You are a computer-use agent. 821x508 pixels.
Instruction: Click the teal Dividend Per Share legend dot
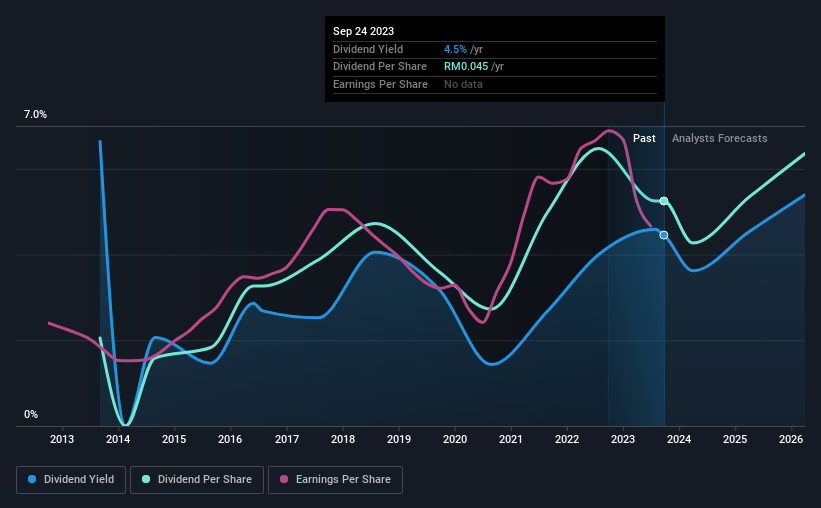coord(146,479)
